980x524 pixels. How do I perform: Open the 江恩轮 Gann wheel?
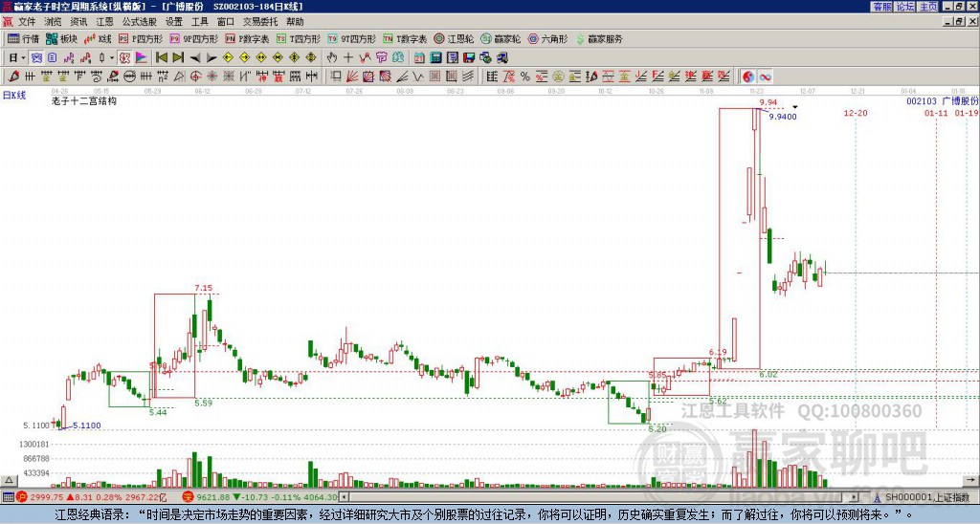coord(454,38)
